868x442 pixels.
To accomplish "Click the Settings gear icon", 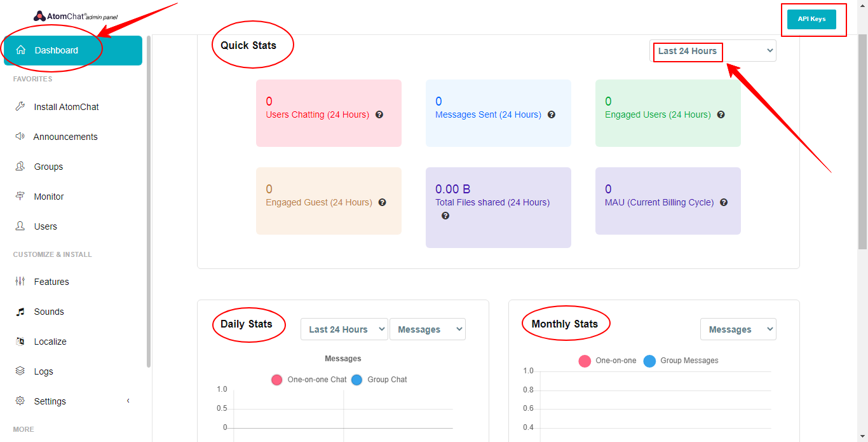I will click(20, 401).
